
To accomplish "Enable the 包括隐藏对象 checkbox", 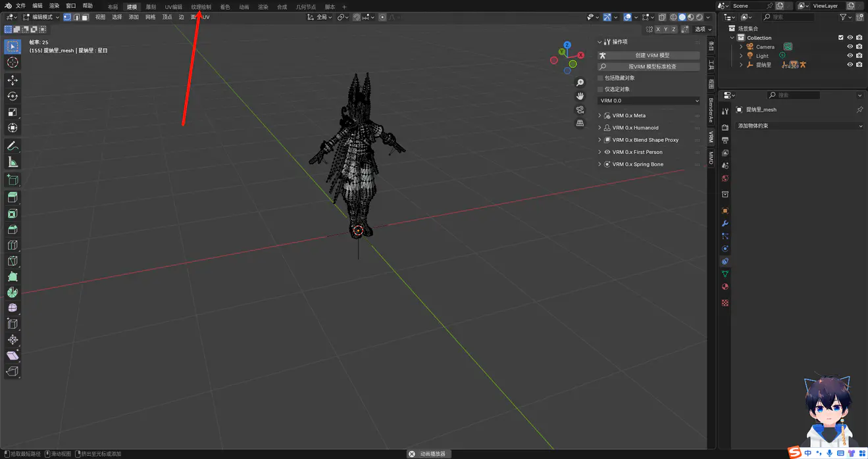I will pyautogui.click(x=600, y=78).
